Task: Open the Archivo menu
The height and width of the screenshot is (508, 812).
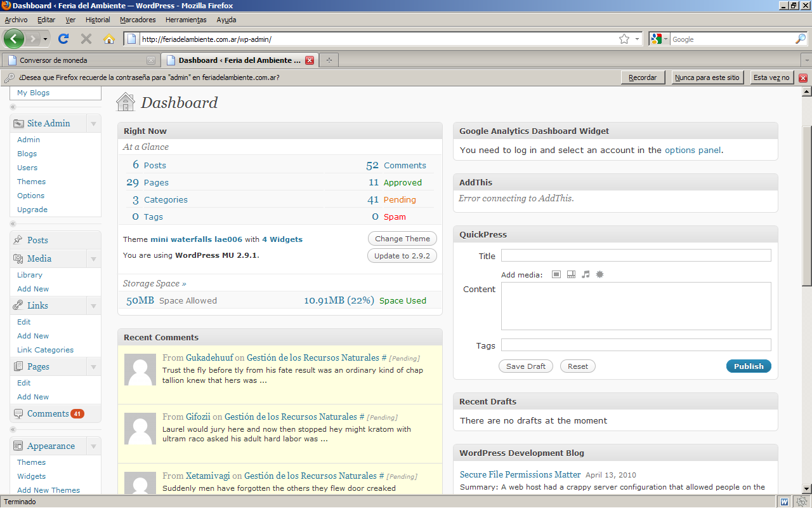Action: [x=16, y=20]
